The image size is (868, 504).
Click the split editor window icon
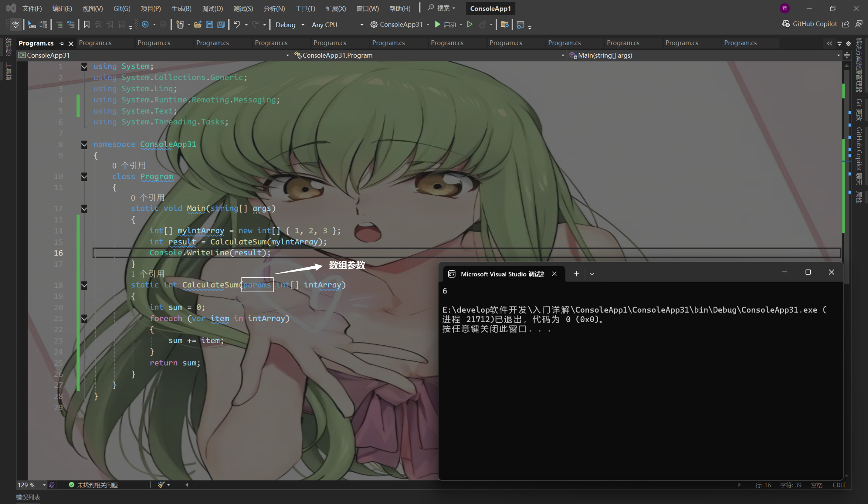tap(847, 55)
